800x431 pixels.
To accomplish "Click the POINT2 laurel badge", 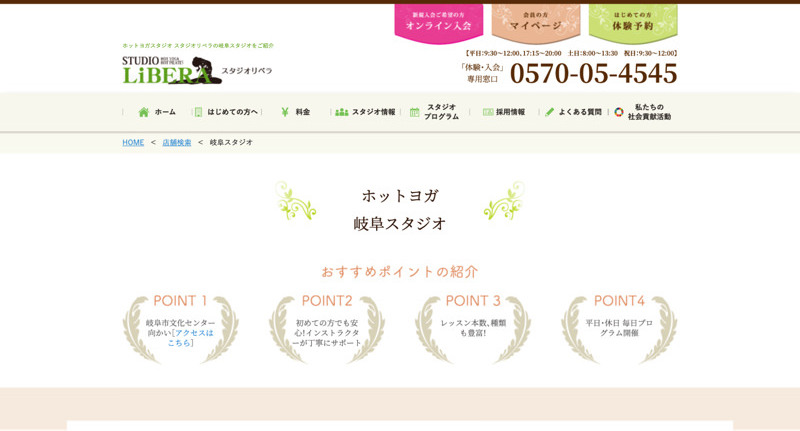I will [x=327, y=327].
